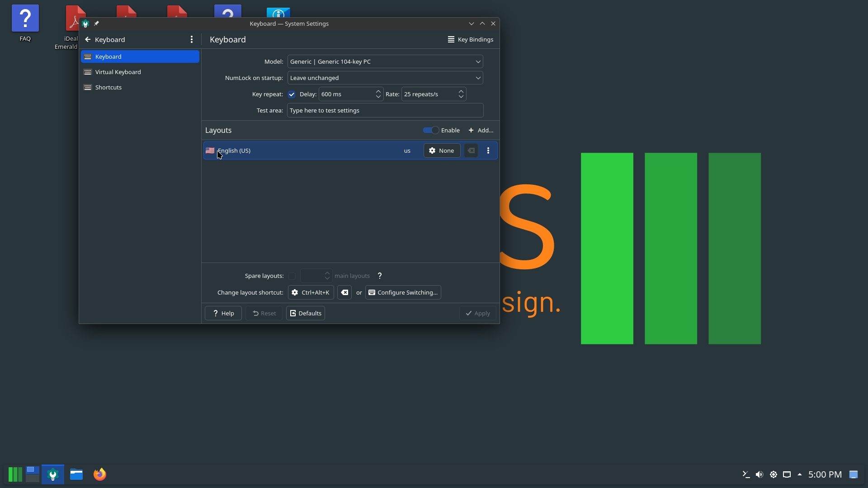
Task: Open Shortcuts in the sidebar
Action: (x=140, y=87)
